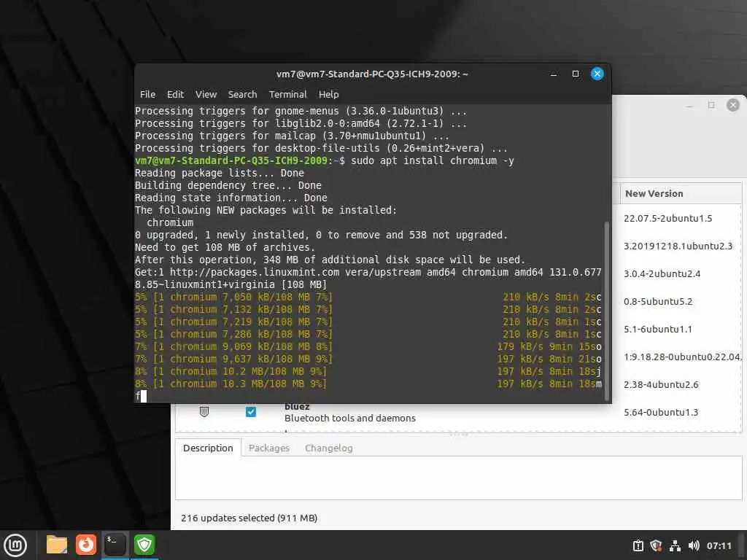Sort by New Version column header

681,194
